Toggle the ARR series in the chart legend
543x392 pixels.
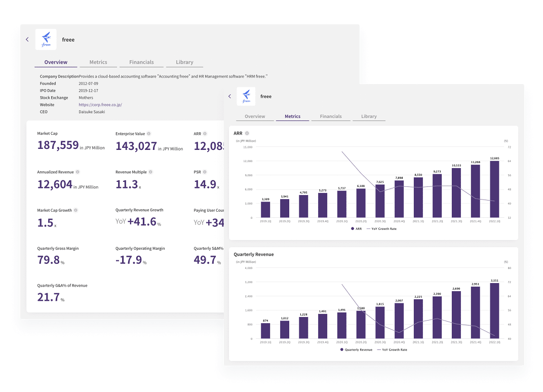pos(357,229)
